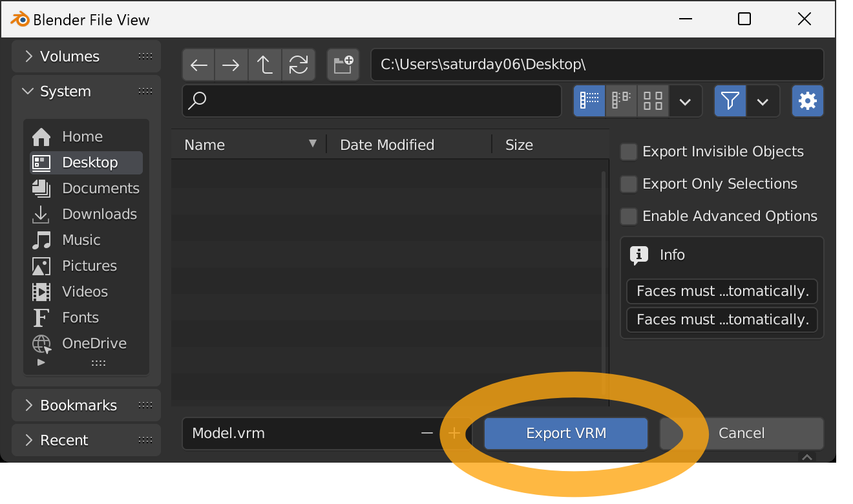The image size is (853, 504).
Task: Click Export VRM button
Action: 566,433
